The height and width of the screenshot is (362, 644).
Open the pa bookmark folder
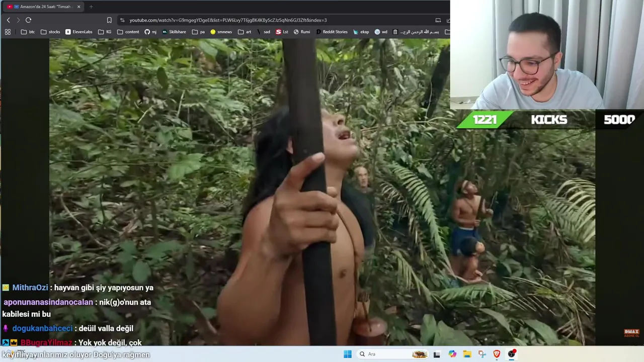tap(198, 32)
